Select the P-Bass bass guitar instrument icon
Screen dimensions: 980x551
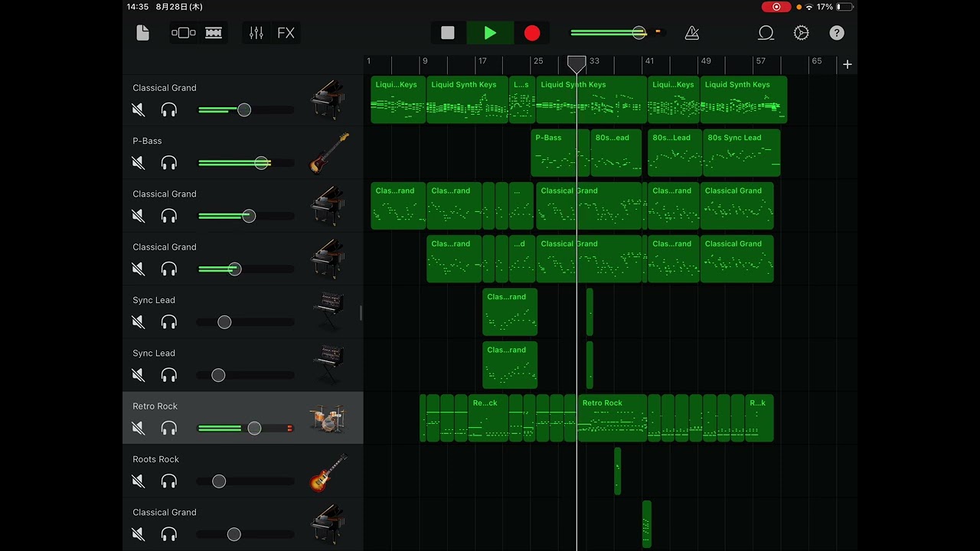[328, 153]
